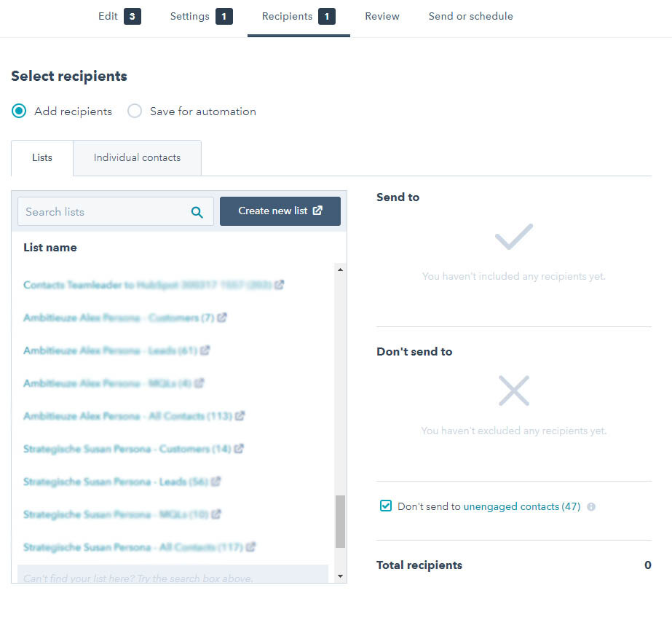Click the Settings tab badge showing 1
Image resolution: width=672 pixels, height=628 pixels.
[224, 17]
